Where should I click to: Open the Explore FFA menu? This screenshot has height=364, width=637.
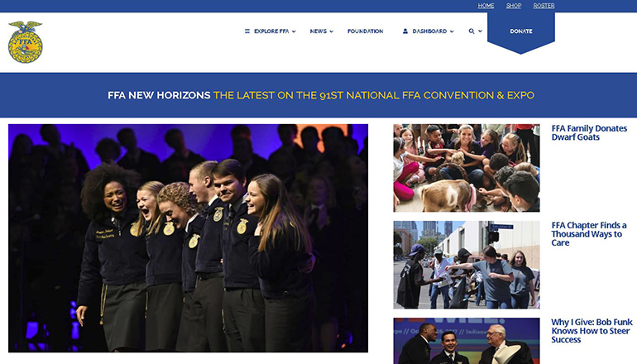coord(271,31)
